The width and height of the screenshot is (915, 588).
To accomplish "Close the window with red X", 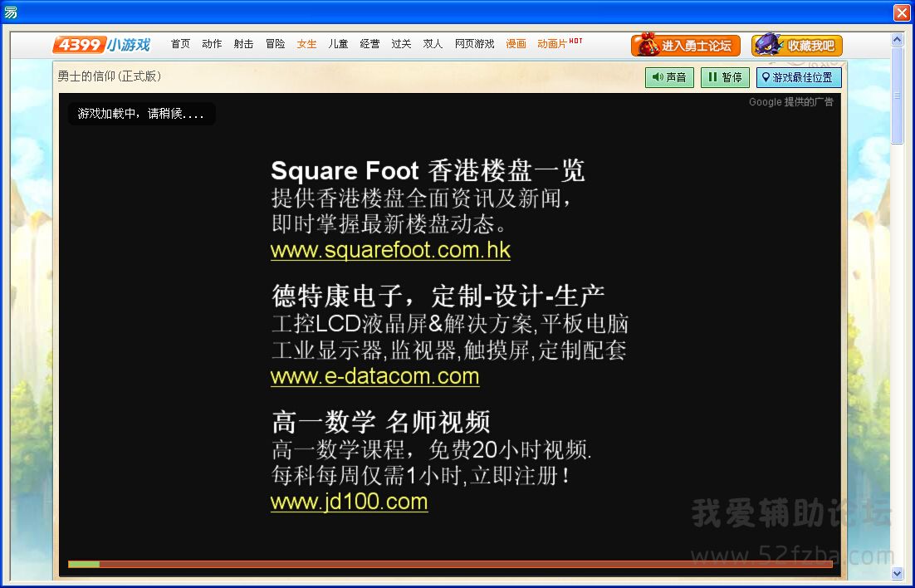I will [902, 12].
